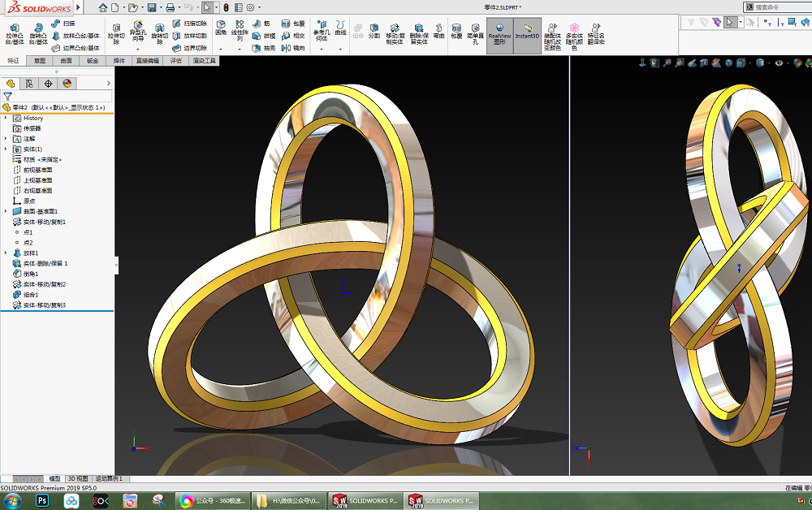812x510 pixels.
Task: Click the multi-body random color (多实体随机颜色) icon
Action: [x=574, y=37]
